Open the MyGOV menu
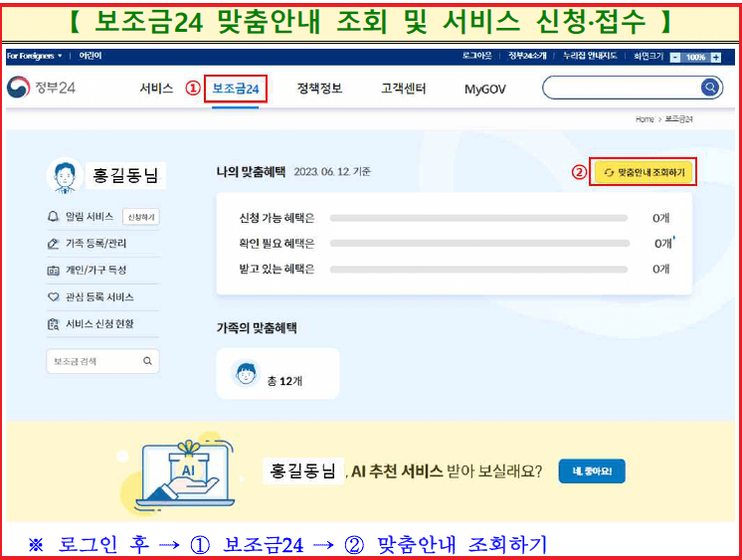The width and height of the screenshot is (742, 560). 485,89
